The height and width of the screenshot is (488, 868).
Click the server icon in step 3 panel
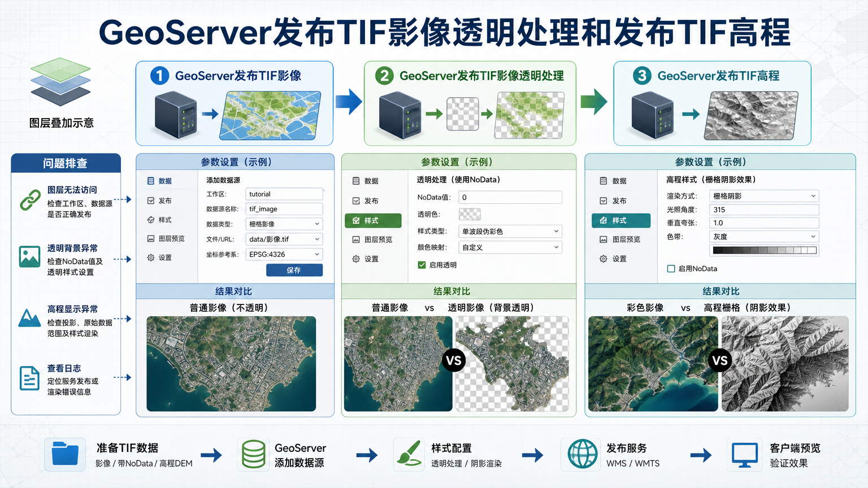pos(653,115)
